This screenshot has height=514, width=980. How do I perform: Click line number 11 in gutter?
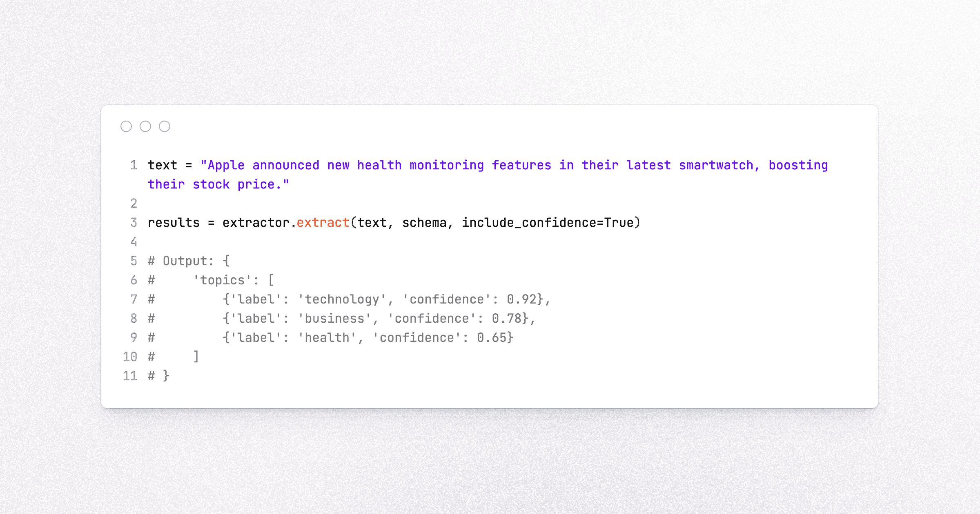click(130, 376)
